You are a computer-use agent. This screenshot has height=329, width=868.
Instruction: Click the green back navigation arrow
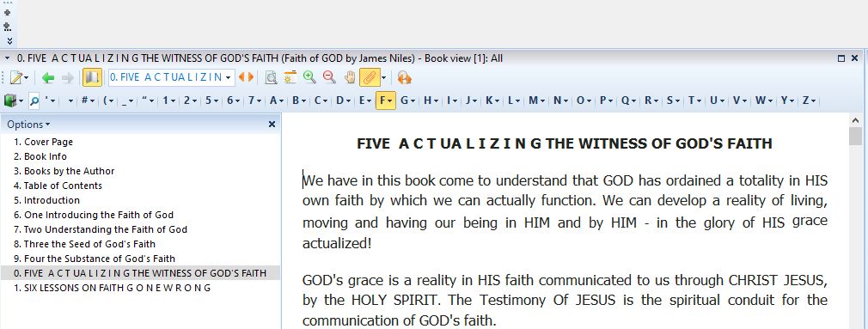point(48,78)
